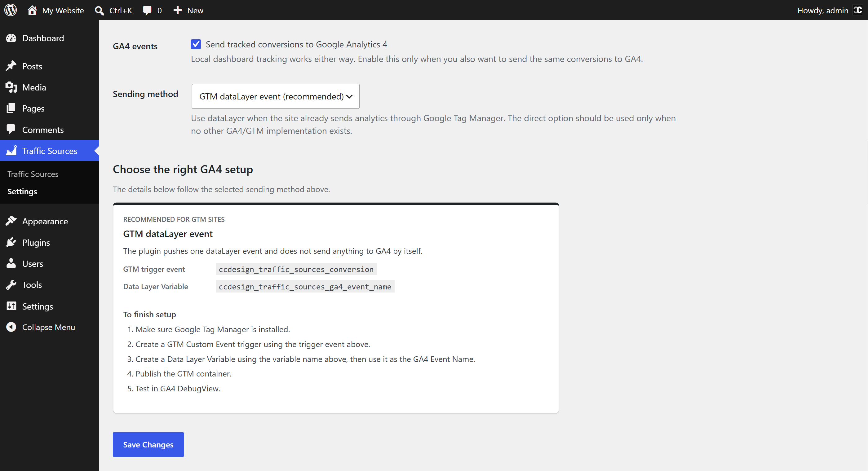868x471 pixels.
Task: Click the Dashboard gauge icon
Action: [11, 38]
